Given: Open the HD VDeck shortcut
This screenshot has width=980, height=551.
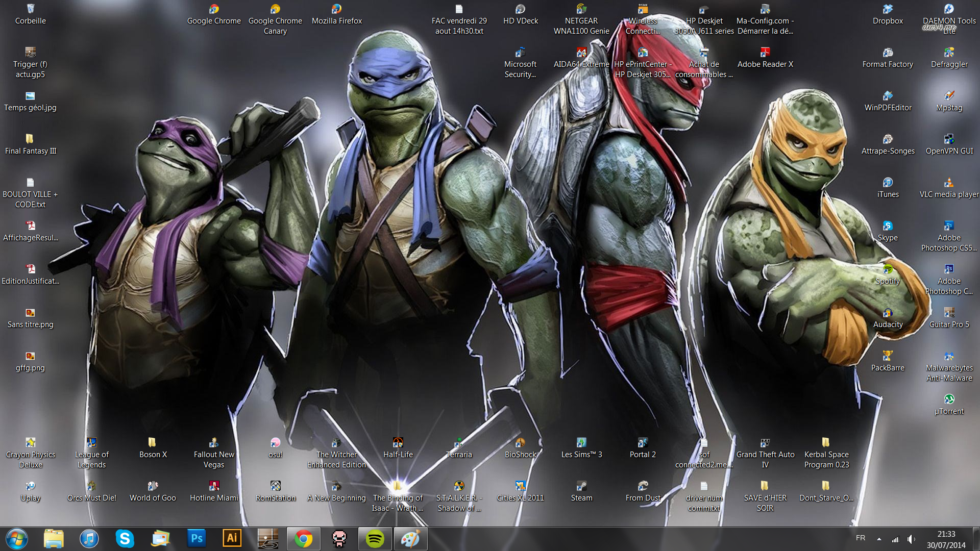Looking at the screenshot, I should coord(520,14).
